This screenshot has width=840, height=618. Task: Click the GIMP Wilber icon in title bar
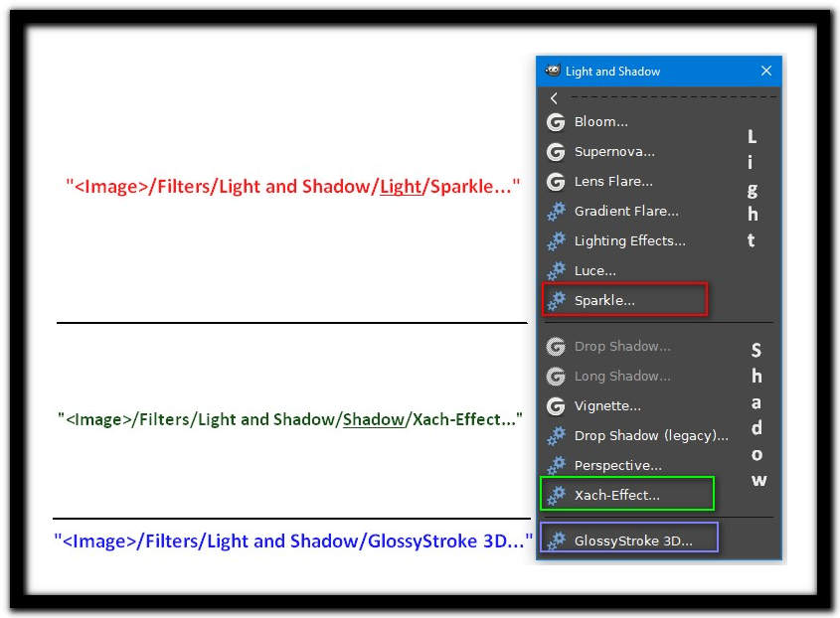coord(553,71)
